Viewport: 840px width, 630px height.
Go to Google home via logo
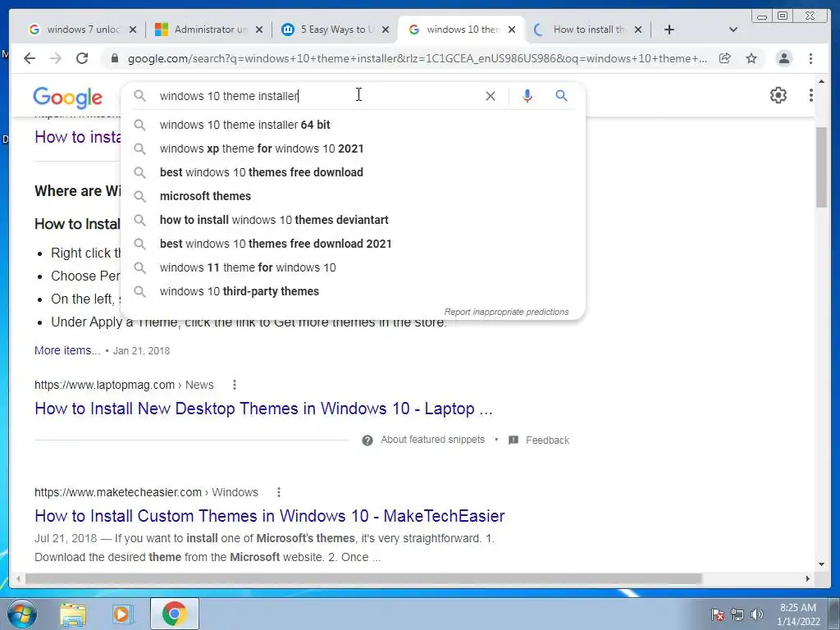(x=67, y=97)
